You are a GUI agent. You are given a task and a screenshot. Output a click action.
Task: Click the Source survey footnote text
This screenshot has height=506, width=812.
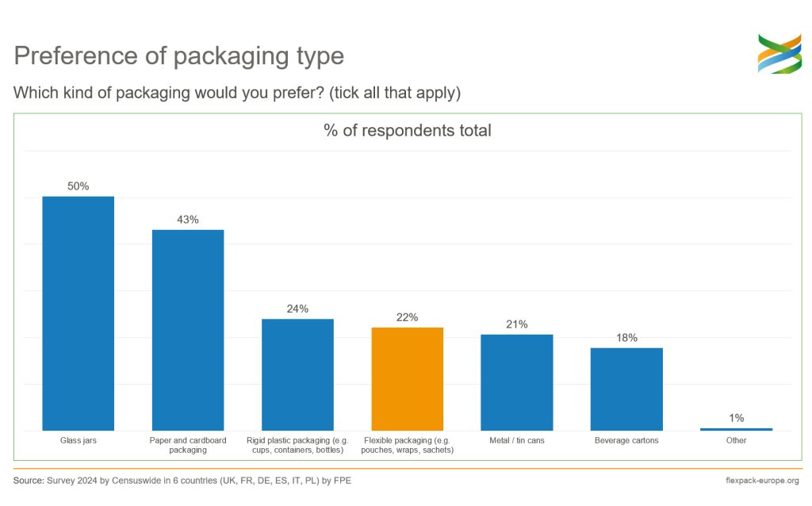[x=182, y=481]
